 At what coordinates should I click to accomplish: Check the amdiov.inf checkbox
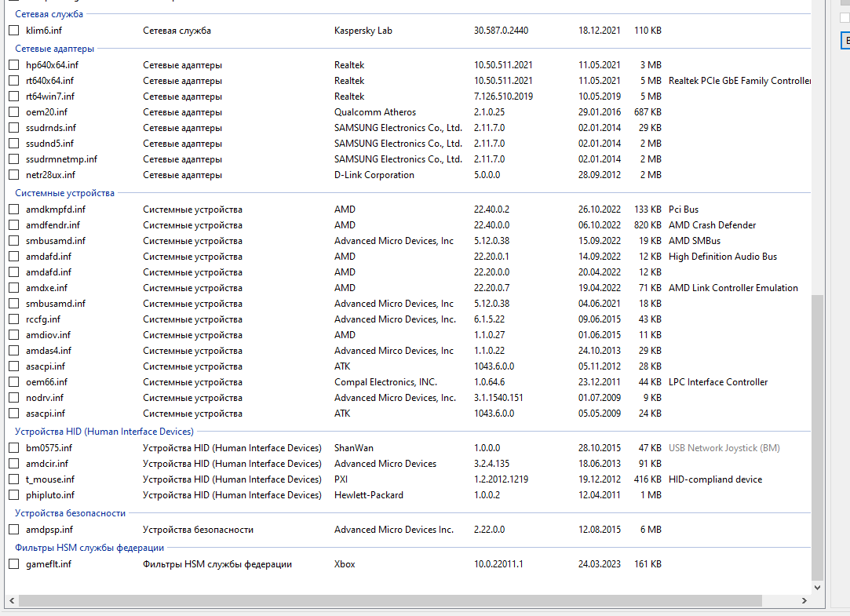14,335
